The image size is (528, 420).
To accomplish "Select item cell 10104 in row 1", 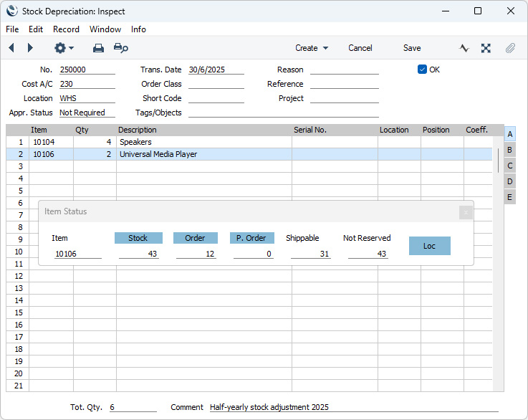I will (x=51, y=142).
